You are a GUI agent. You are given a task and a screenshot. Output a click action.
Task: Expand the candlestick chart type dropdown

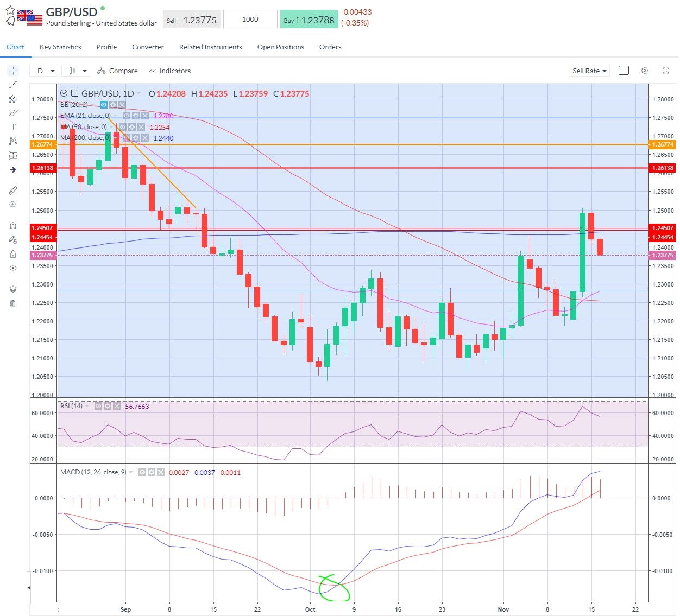(76, 71)
